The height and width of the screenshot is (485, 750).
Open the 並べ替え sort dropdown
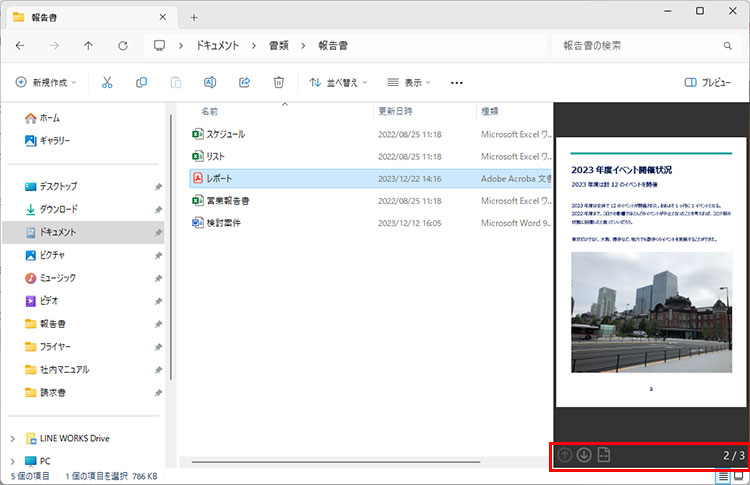(x=338, y=83)
